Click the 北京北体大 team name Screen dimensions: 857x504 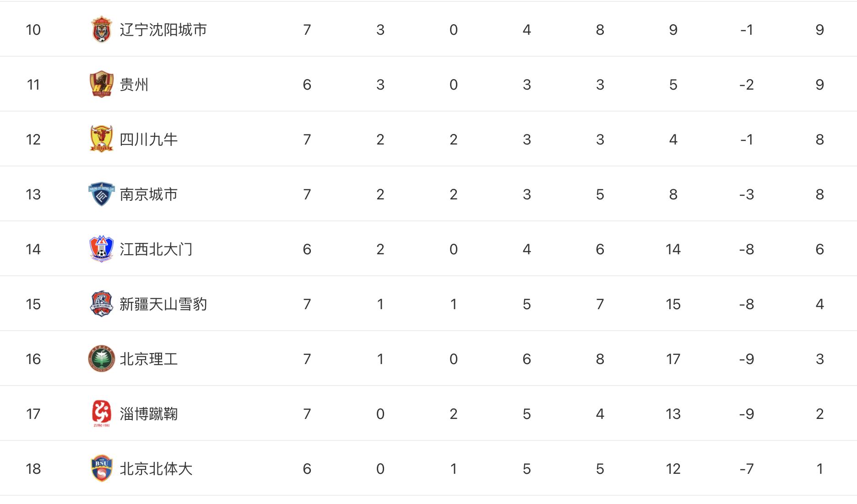156,469
